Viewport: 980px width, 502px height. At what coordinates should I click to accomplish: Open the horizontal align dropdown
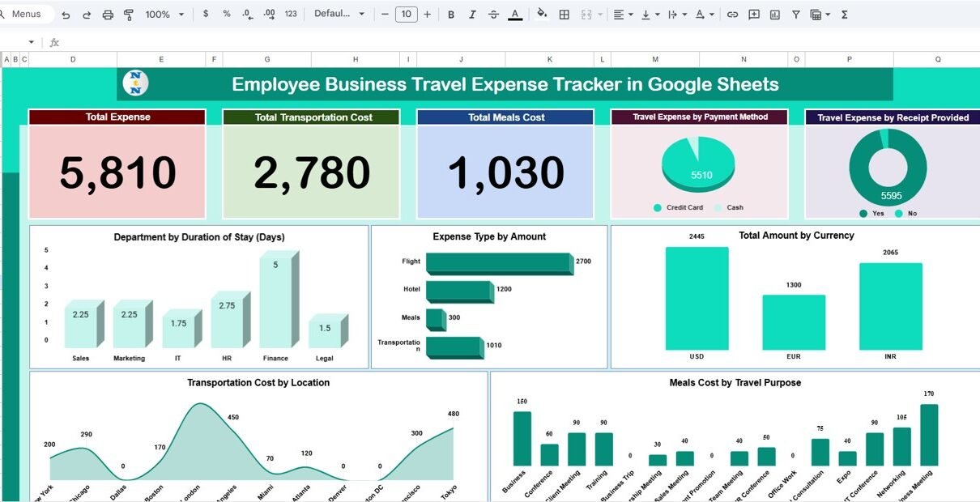(x=621, y=15)
